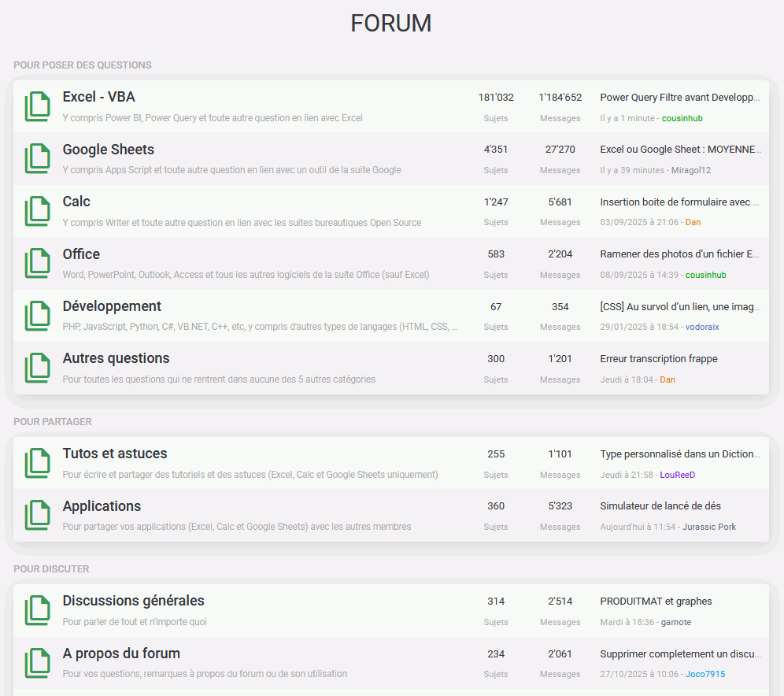Click the forum icon beside Excel - VBA
This screenshot has height=696, width=784.
point(37,106)
